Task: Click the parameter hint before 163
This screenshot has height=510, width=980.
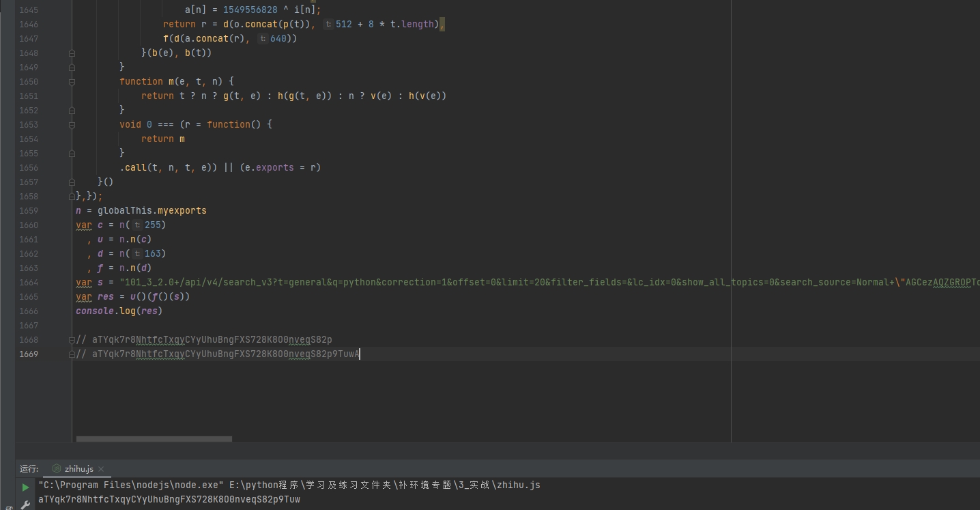Action: 137,253
